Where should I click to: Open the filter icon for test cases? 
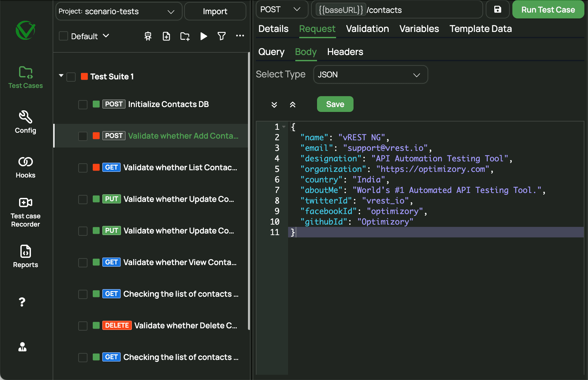click(x=222, y=37)
